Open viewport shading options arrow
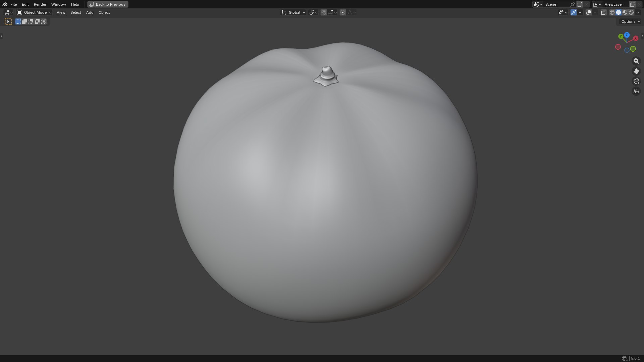Image resolution: width=644 pixels, height=362 pixels. (x=638, y=12)
